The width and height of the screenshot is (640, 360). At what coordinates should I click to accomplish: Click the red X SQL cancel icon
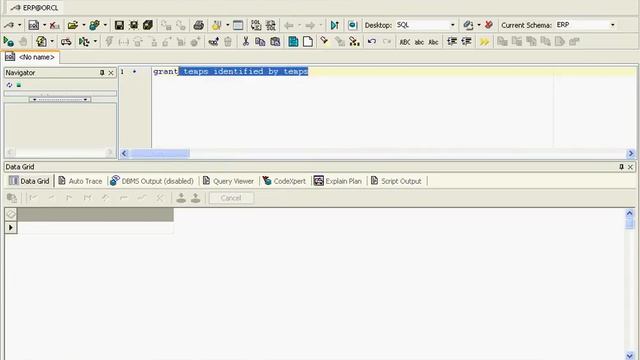[54, 26]
